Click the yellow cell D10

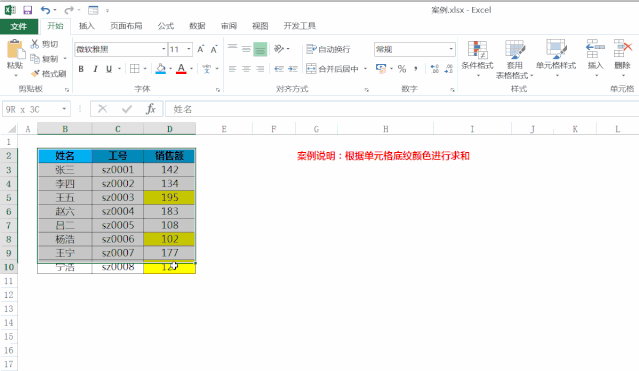170,267
